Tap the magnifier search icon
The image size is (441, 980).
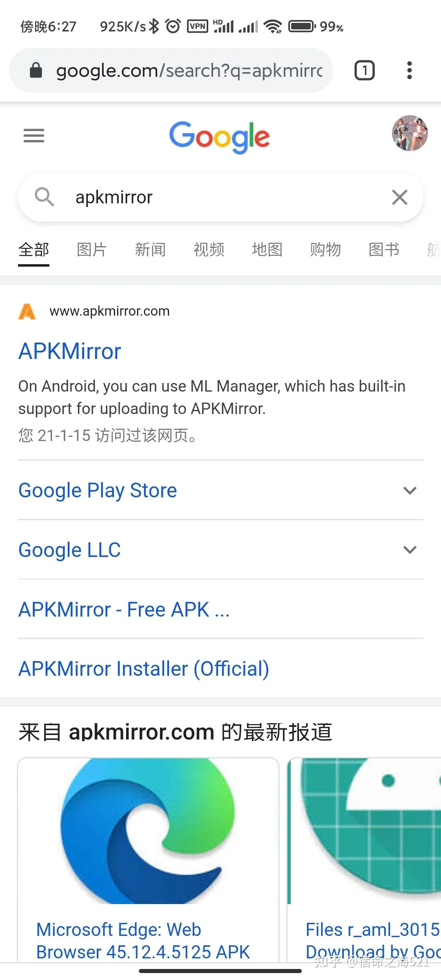(45, 197)
